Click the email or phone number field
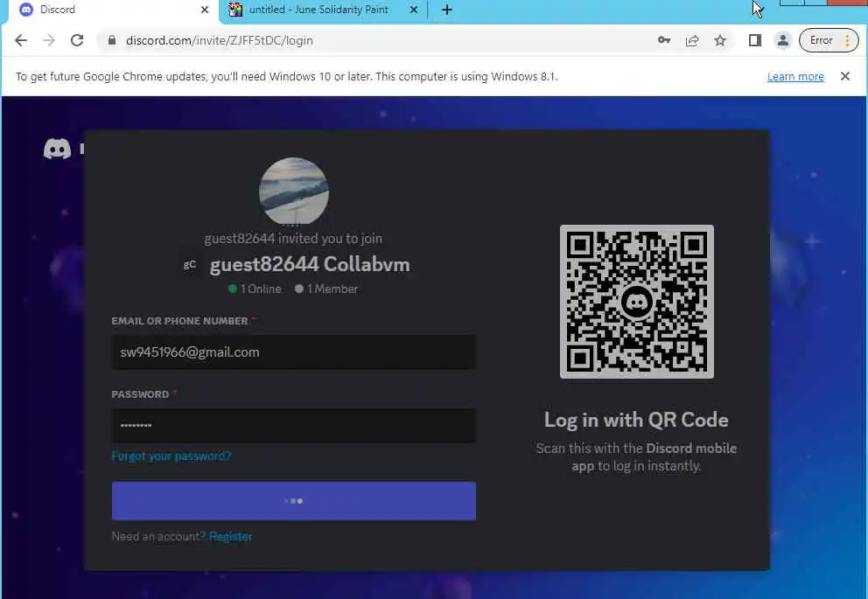This screenshot has width=868, height=599. click(293, 352)
